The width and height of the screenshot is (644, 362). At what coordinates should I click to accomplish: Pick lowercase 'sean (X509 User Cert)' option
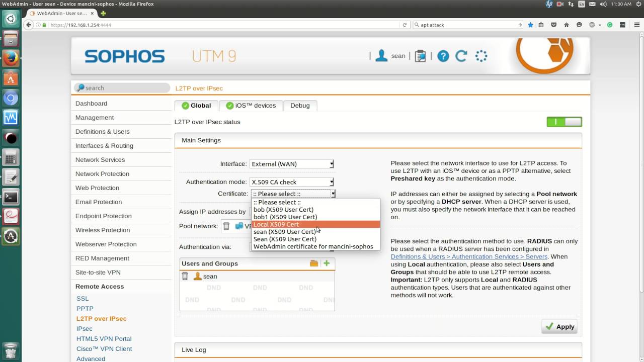[315, 232]
